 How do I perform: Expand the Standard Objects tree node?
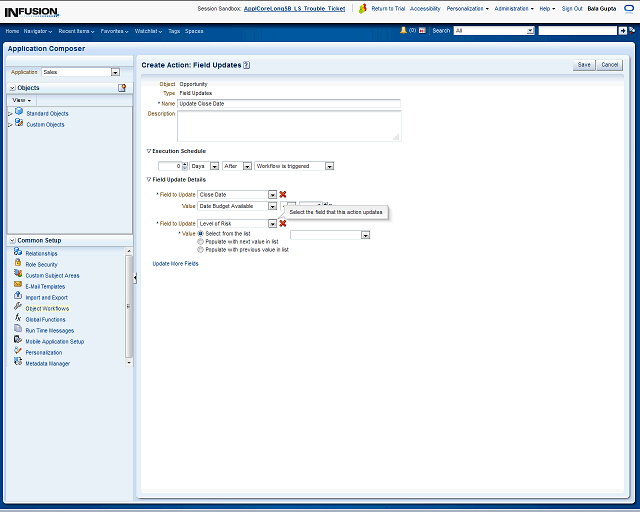(10, 114)
